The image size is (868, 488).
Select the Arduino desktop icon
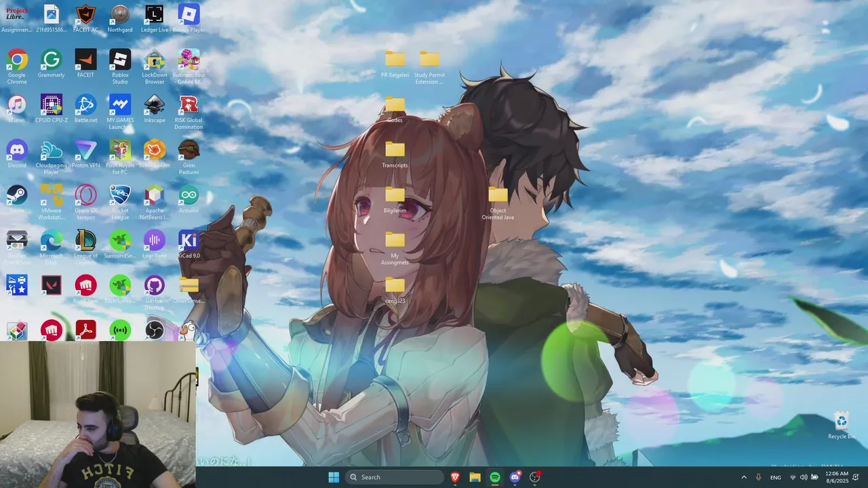tap(189, 199)
